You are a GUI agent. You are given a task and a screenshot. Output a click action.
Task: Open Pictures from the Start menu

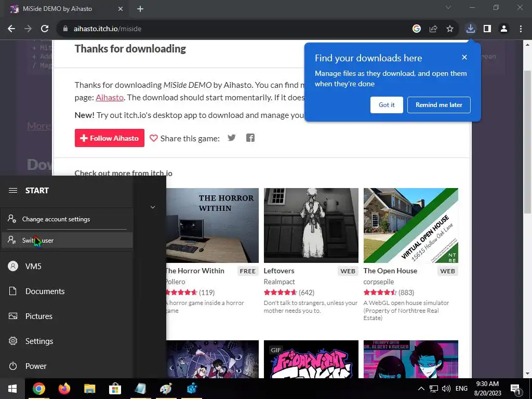tap(66, 316)
